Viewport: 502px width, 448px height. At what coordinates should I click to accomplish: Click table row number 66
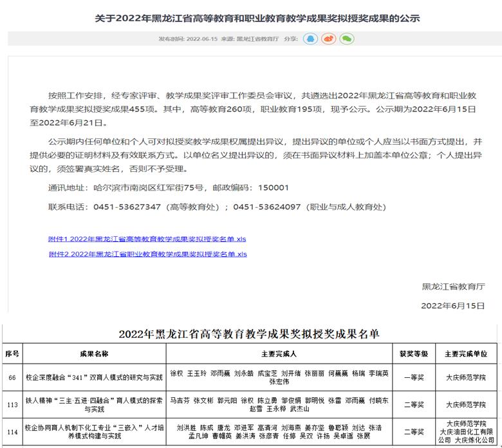coord(12,376)
